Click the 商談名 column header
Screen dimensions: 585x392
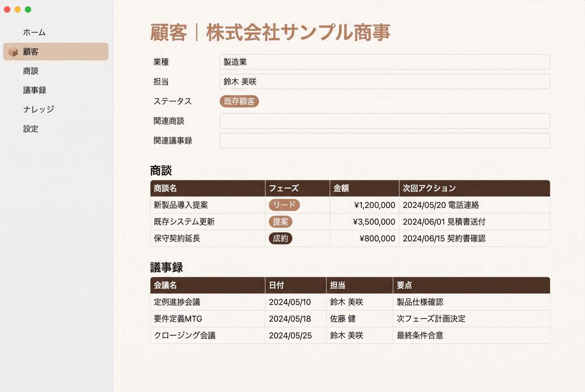click(x=208, y=188)
